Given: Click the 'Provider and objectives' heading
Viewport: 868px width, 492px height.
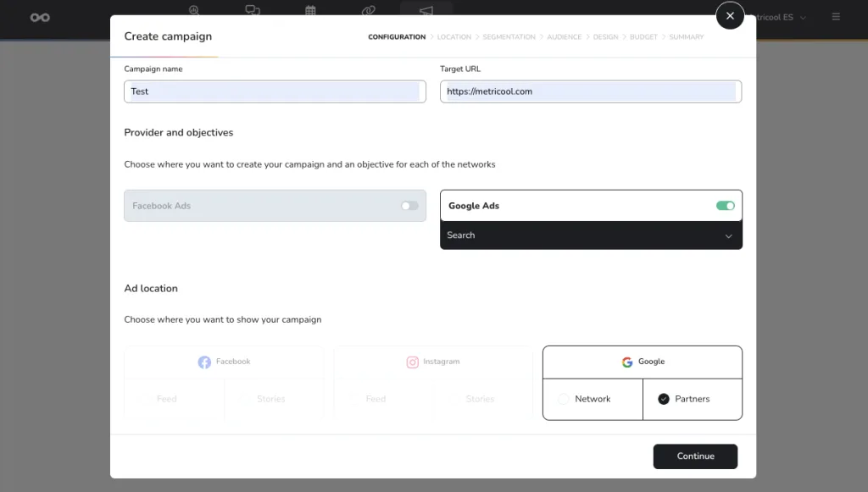Looking at the screenshot, I should coord(179,133).
